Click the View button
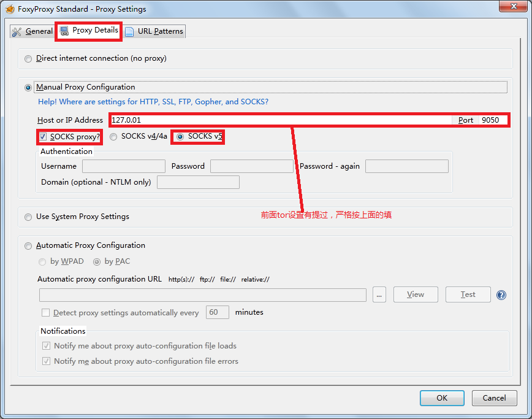 point(416,294)
